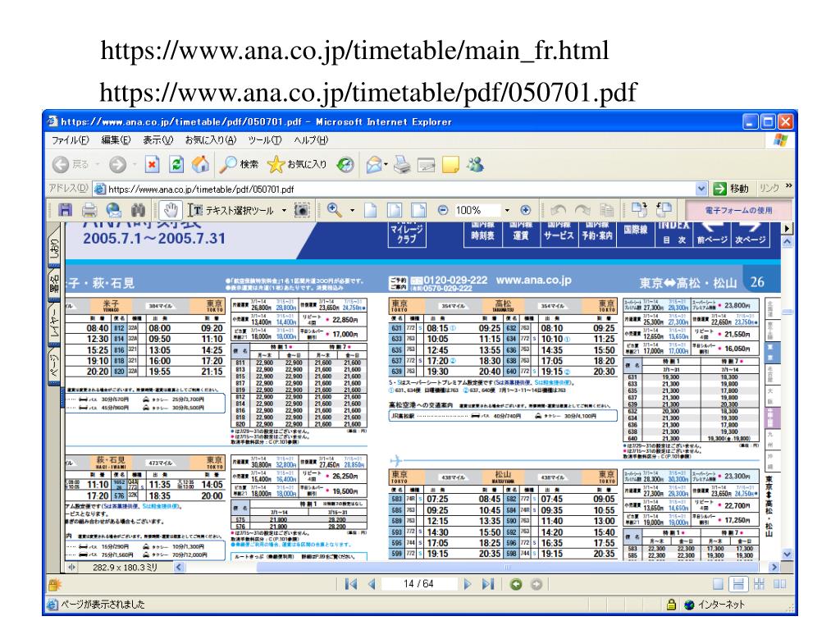Go to the home page icon
Image resolution: width=840 pixels, height=630 pixels.
point(200,164)
